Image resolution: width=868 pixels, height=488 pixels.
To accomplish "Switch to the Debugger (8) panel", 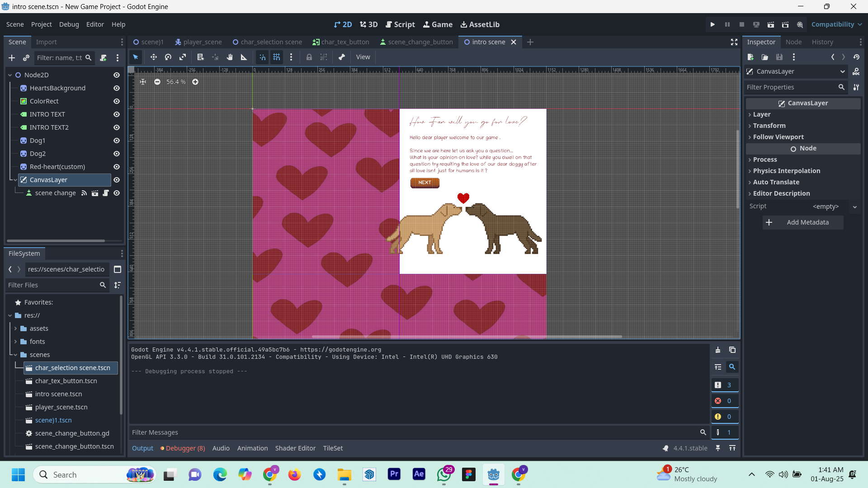I will pyautogui.click(x=183, y=448).
